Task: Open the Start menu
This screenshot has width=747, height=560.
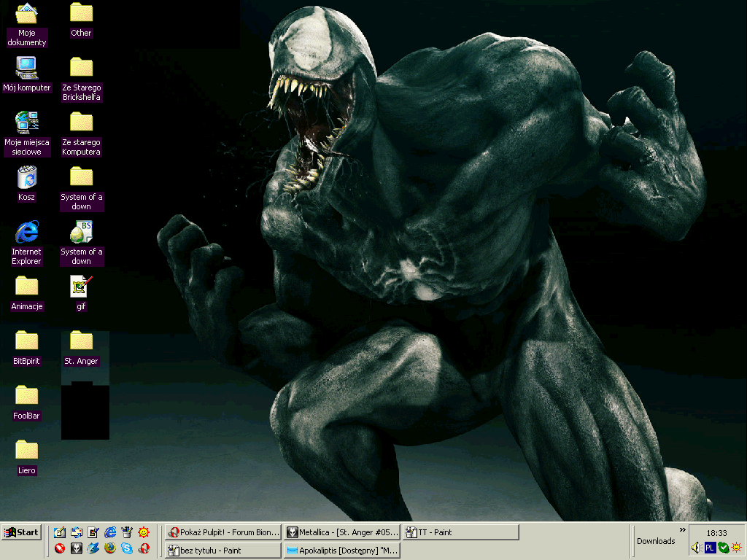Action: [21, 532]
